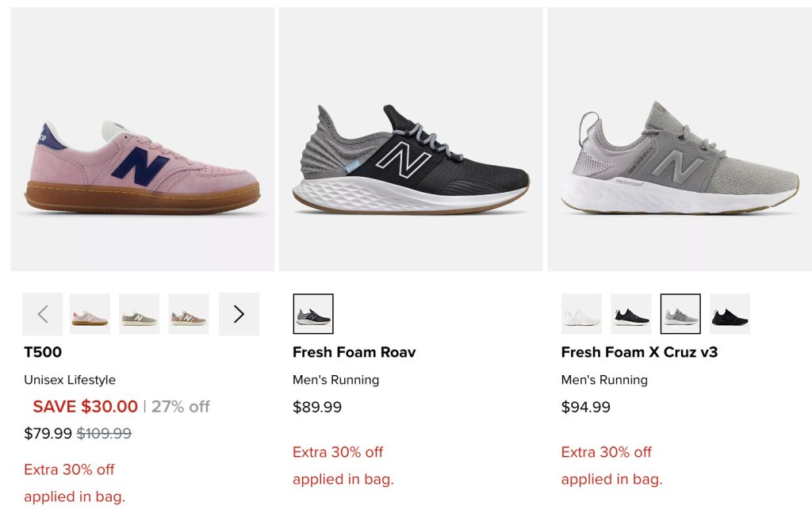The width and height of the screenshot is (812, 529).
Task: Click the T500 sale price $79.99
Action: click(48, 433)
